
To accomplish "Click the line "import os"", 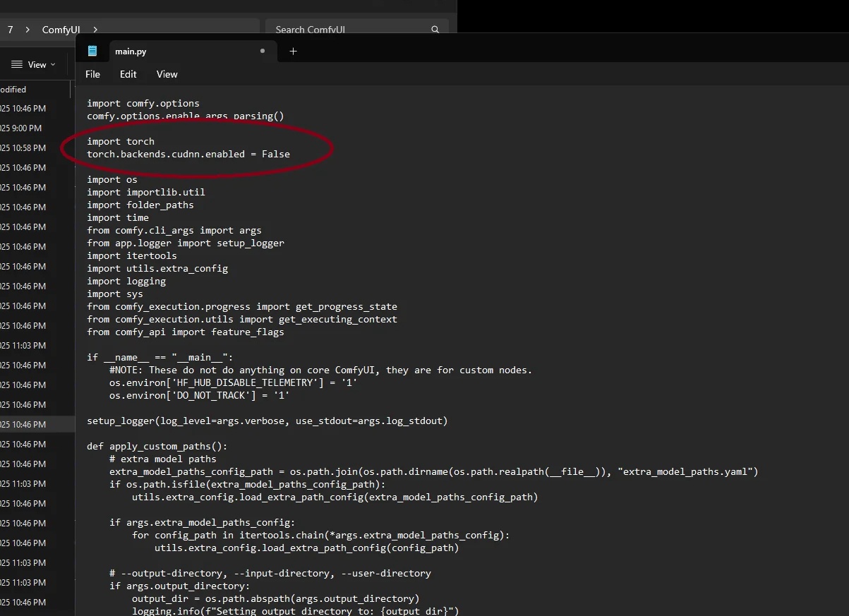I will click(112, 179).
